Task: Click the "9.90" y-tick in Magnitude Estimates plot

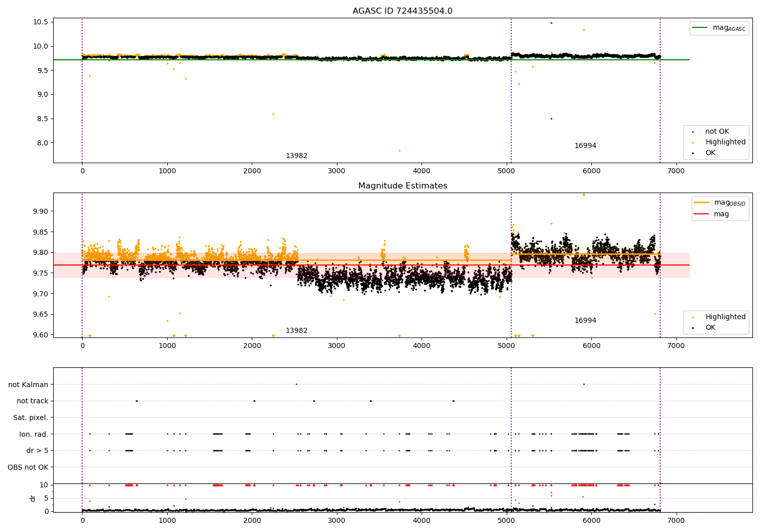Action: 41,211
